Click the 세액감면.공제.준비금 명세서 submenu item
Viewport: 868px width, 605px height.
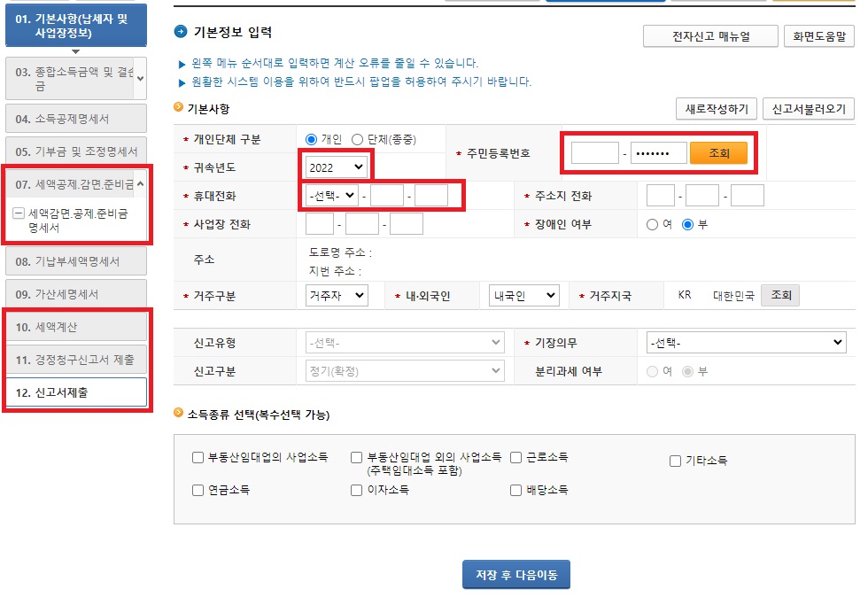78,221
